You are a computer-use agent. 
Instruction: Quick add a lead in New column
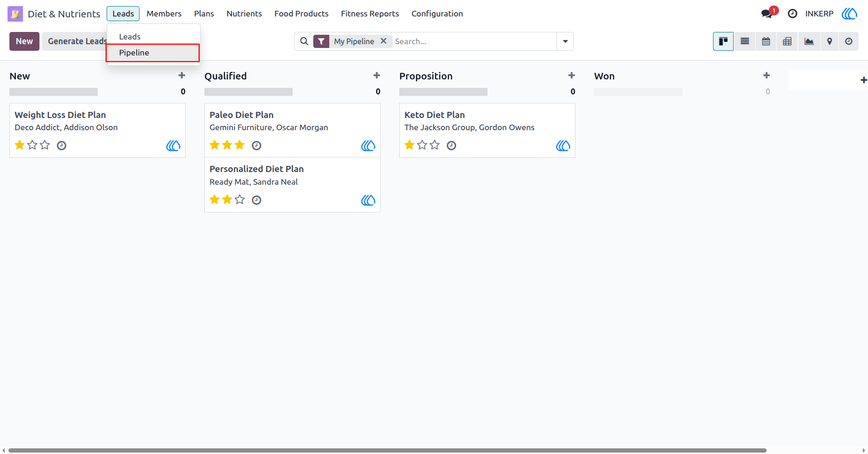(x=182, y=76)
